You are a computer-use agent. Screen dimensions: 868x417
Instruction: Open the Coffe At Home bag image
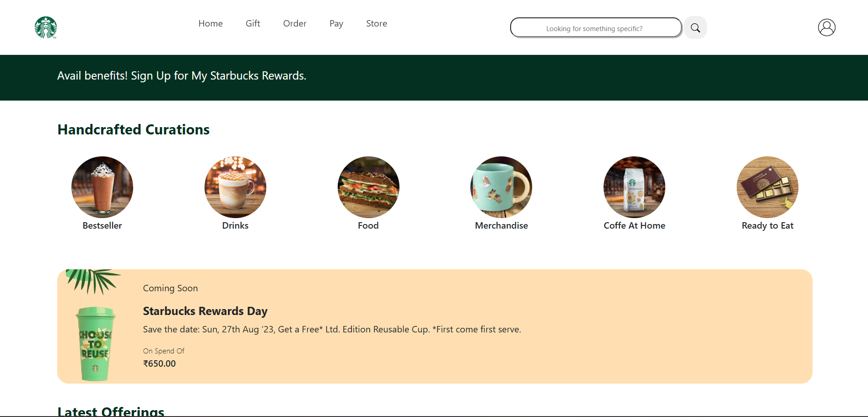(x=634, y=187)
